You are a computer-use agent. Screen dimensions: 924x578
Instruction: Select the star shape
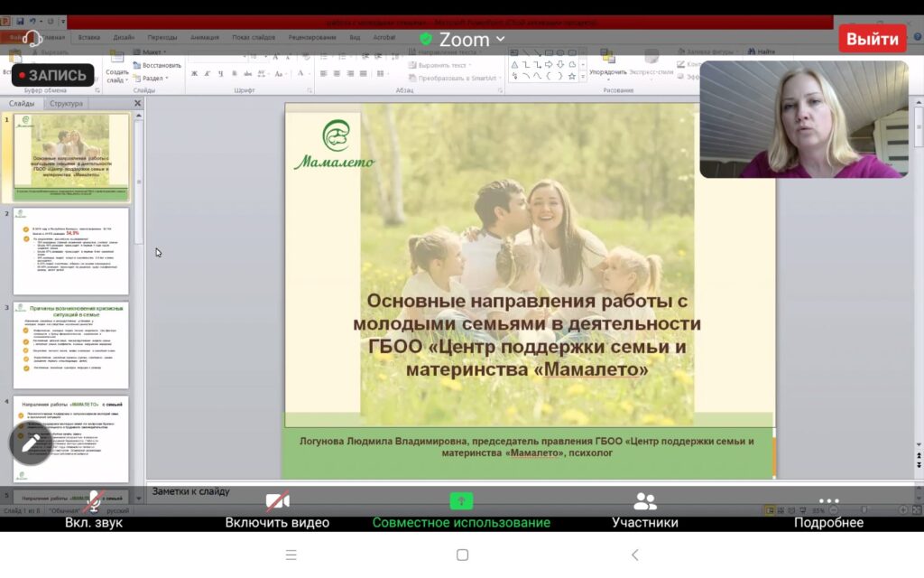pyautogui.click(x=571, y=76)
